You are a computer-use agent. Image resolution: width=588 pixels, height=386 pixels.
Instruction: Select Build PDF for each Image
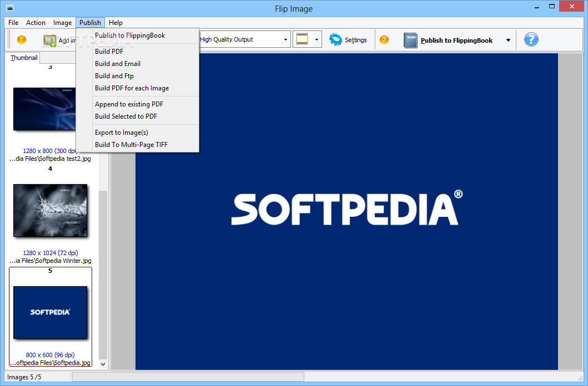(x=137, y=88)
